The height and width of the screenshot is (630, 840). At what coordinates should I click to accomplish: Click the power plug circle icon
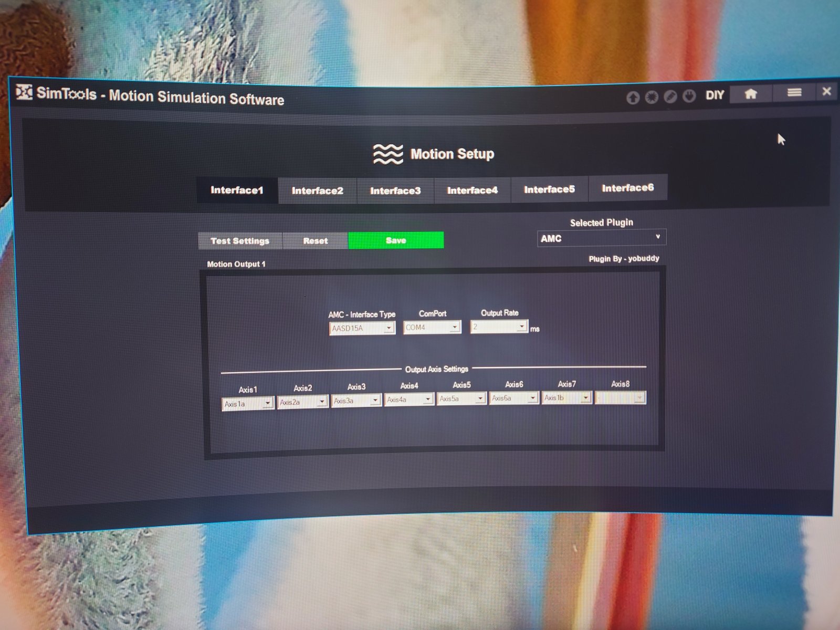point(689,96)
